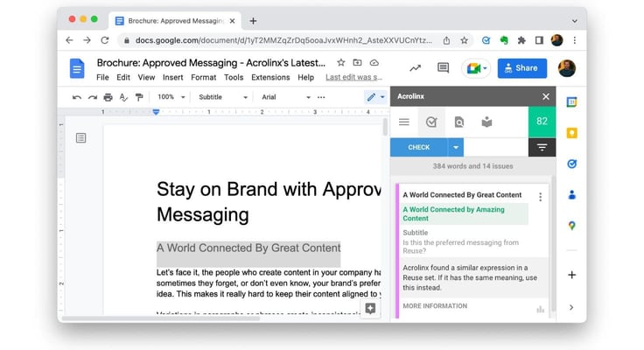Go back in Chrome
Image resolution: width=644 pixels, height=350 pixels.
(69, 40)
